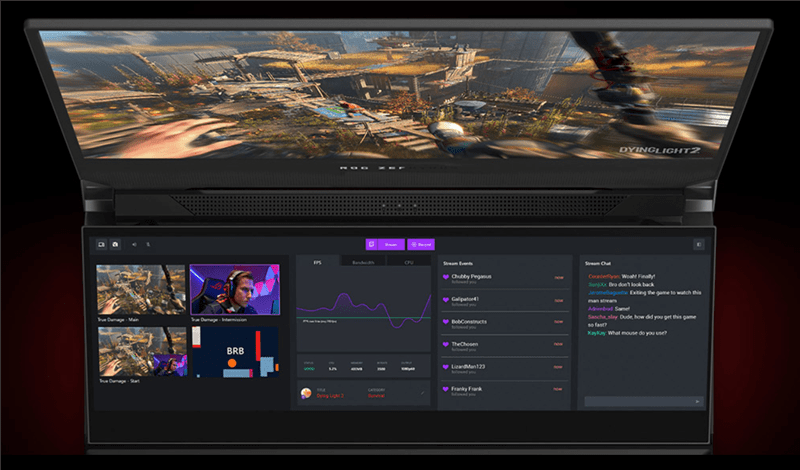Click the heart icon next to Chubby Pegasus
Screen dimensions: 800x470
coord(446,278)
